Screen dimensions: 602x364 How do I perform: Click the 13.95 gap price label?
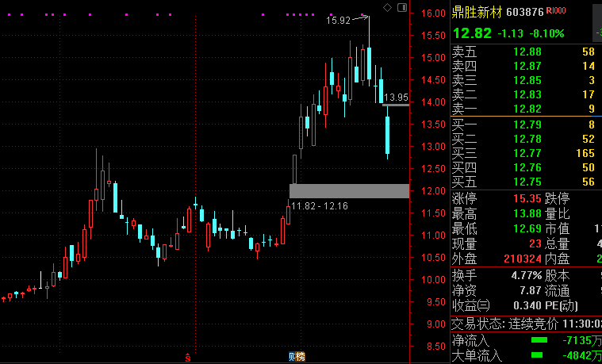397,97
